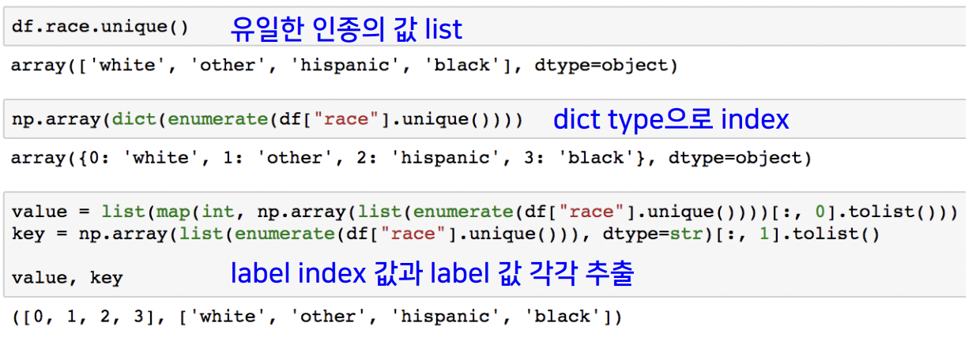This screenshot has width=980, height=349.
Task: Click the line starting with 'value = list(map'
Action: pyautogui.click(x=485, y=213)
